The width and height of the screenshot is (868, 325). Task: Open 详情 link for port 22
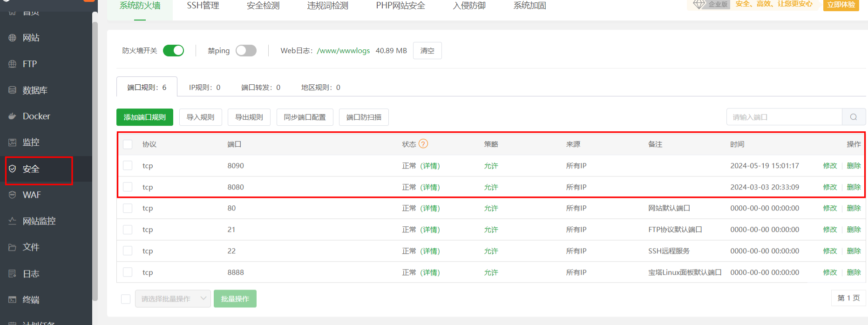pyautogui.click(x=430, y=251)
